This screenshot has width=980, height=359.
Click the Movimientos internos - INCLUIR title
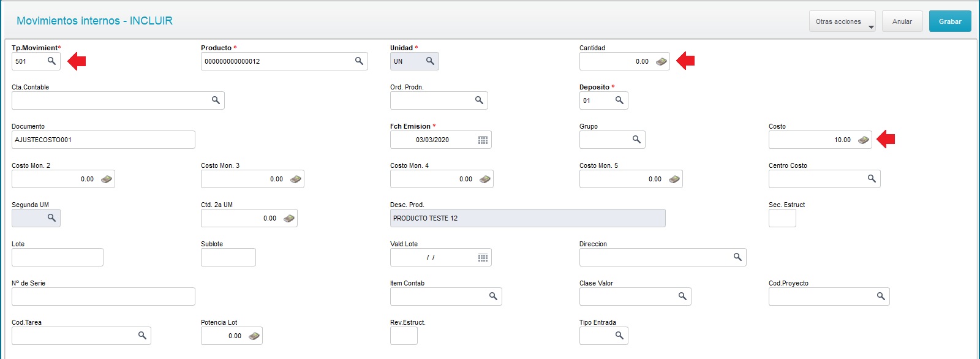[94, 21]
